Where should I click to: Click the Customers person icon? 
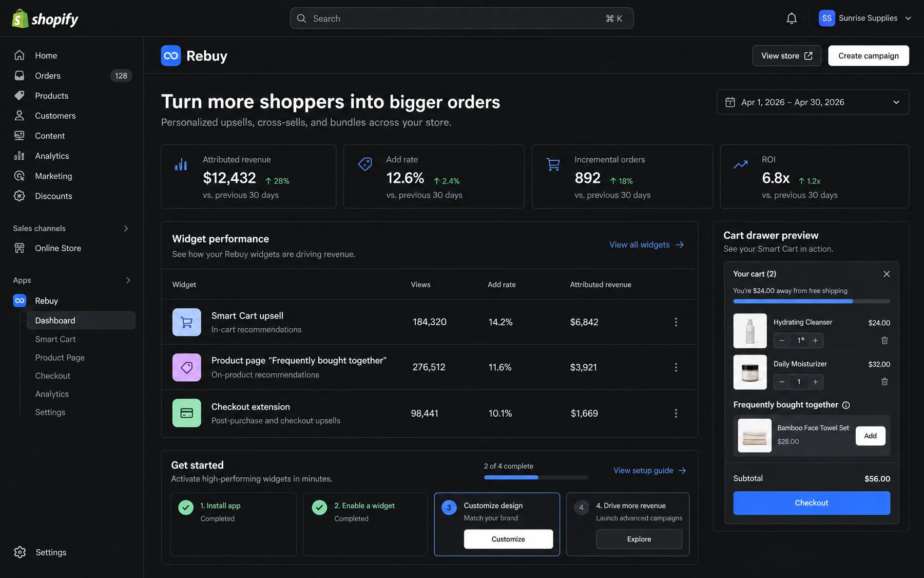[x=20, y=116]
